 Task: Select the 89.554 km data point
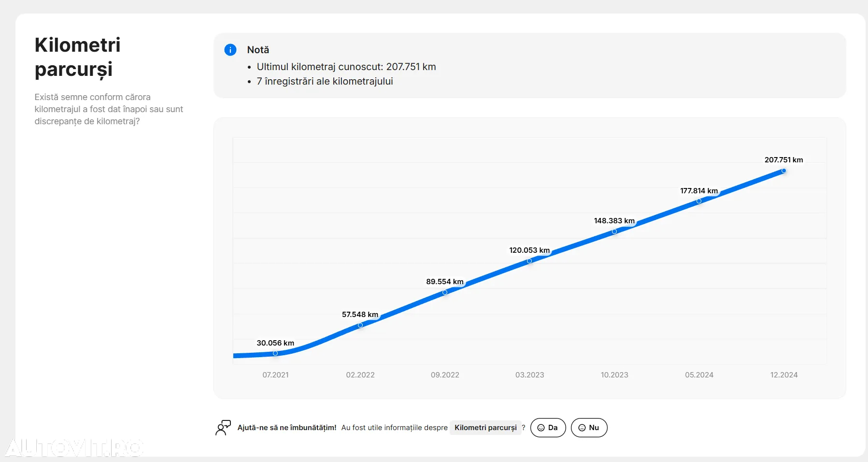[x=445, y=292]
